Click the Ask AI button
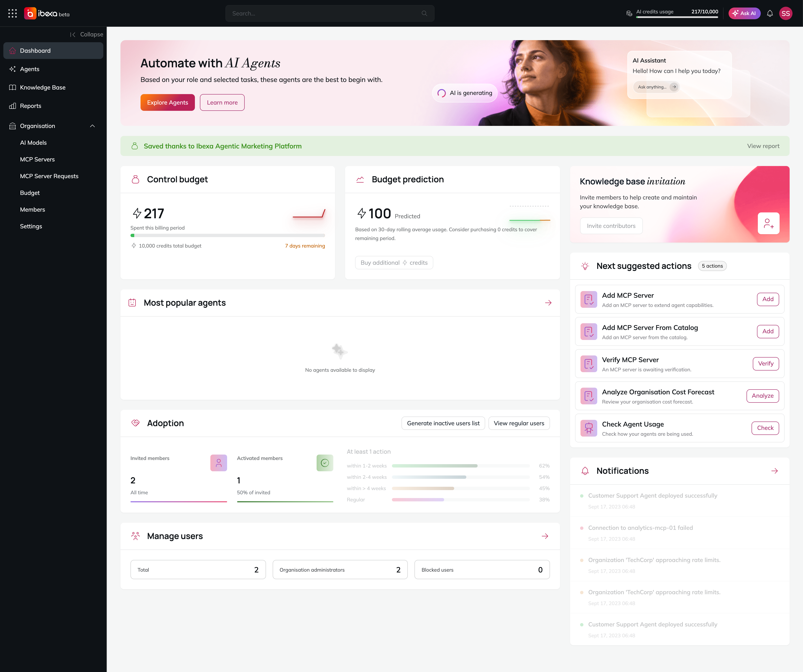 pyautogui.click(x=744, y=13)
